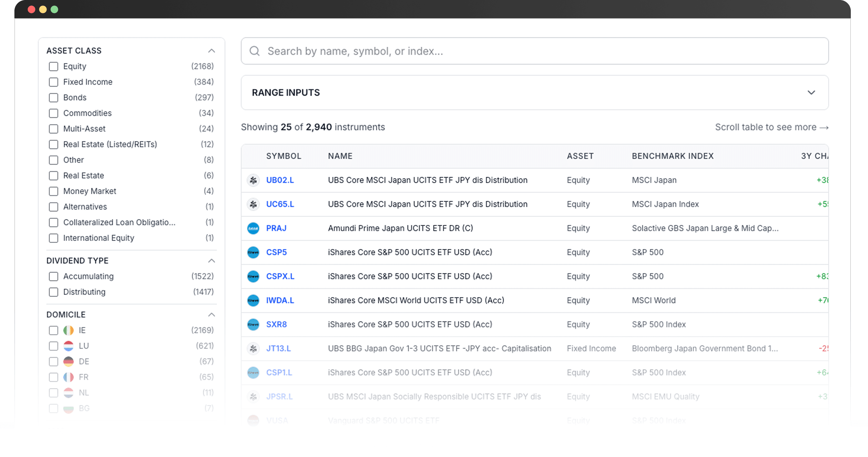Click the iShares logo beside IWDA.L
868x457 pixels.
tap(253, 301)
